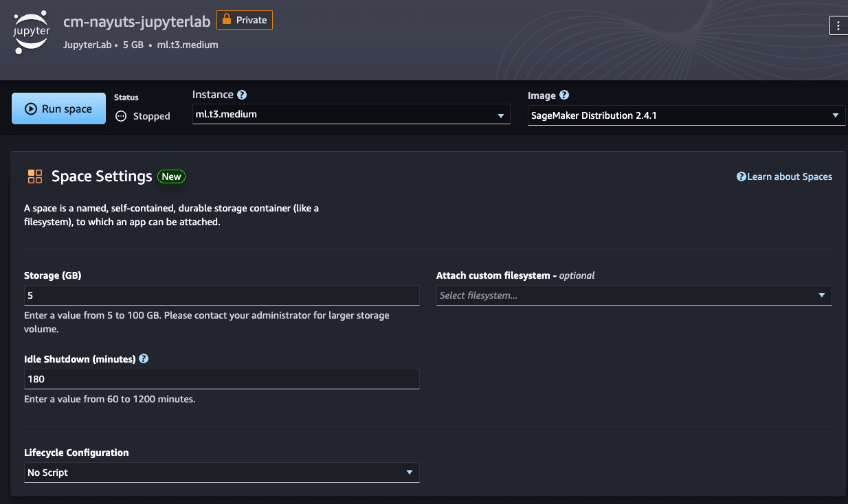Click the New badge beside Space Settings
848x504 pixels.
(x=172, y=176)
